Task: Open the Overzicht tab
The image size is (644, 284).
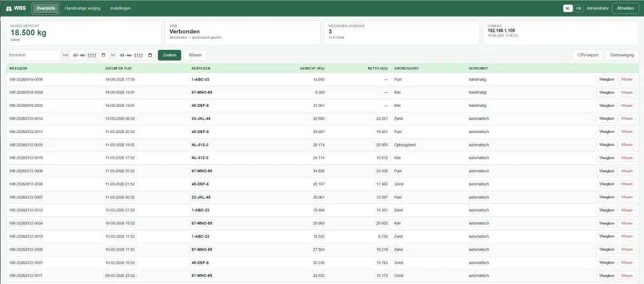Action: (x=46, y=8)
